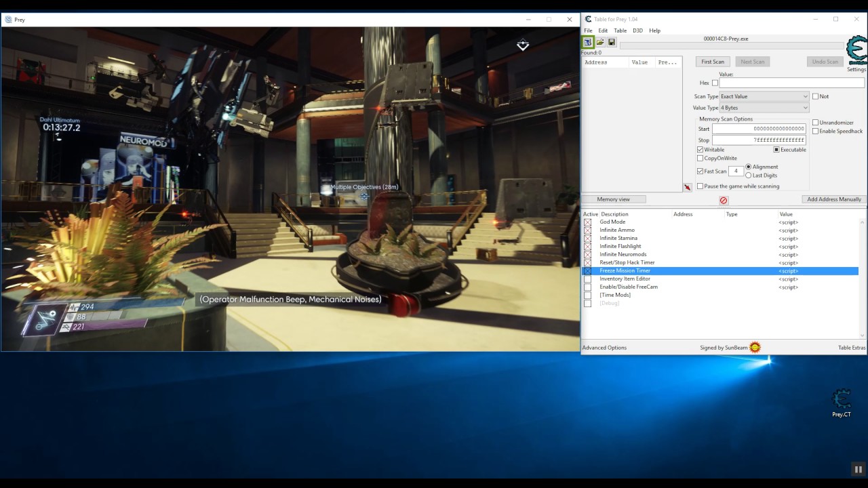Toggle the Freeze Mission Timer checkbox
This screenshot has height=488, width=868.
(x=587, y=271)
